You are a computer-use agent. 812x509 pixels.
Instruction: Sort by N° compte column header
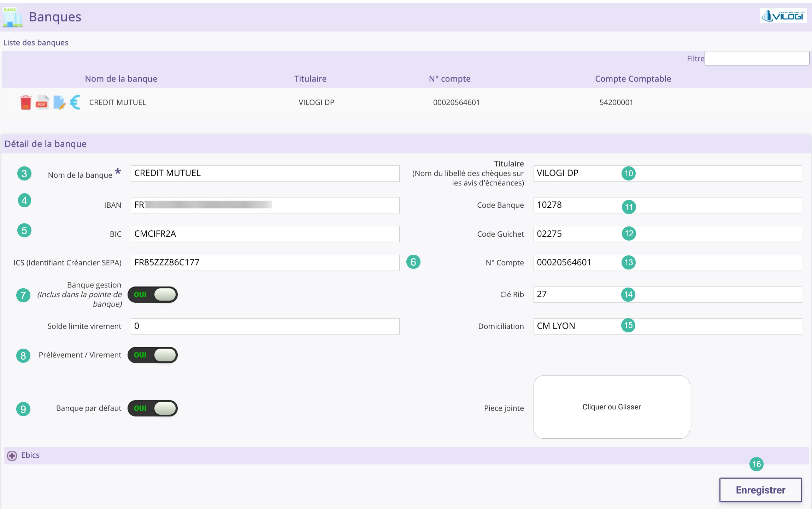(x=449, y=79)
